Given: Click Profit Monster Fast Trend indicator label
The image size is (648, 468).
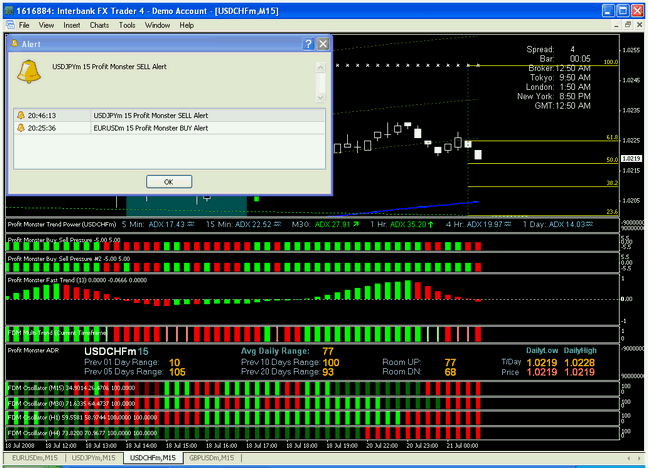Looking at the screenshot, I should pos(77,280).
